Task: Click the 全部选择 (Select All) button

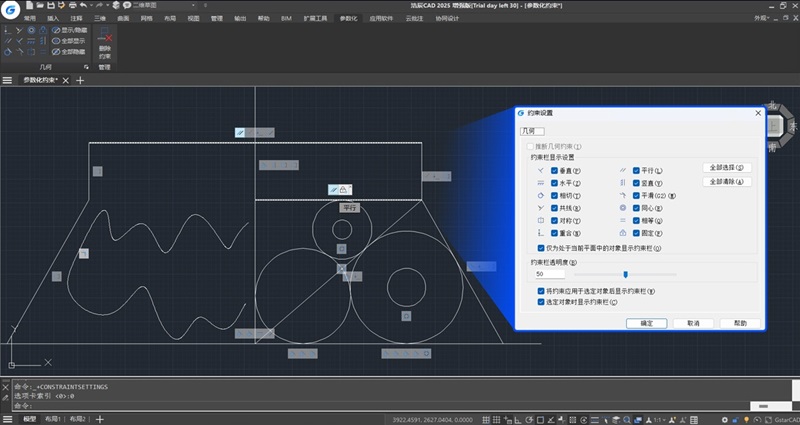Action: [727, 168]
